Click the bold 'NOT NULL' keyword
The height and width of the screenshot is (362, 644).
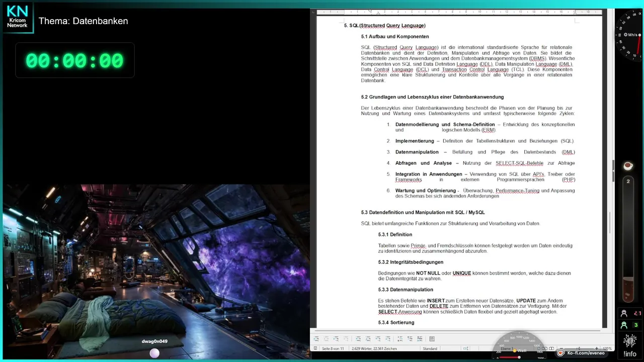(x=428, y=273)
